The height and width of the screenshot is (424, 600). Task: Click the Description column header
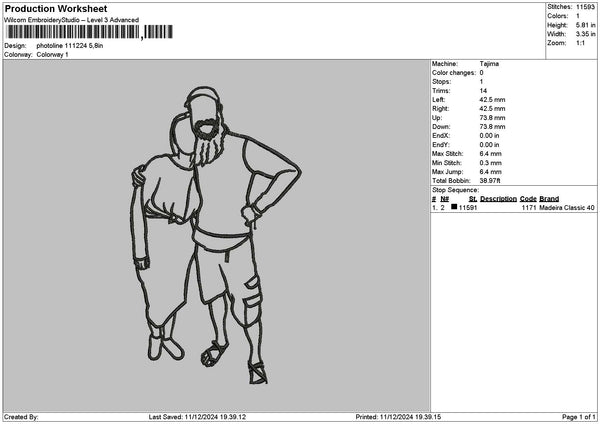click(x=498, y=199)
